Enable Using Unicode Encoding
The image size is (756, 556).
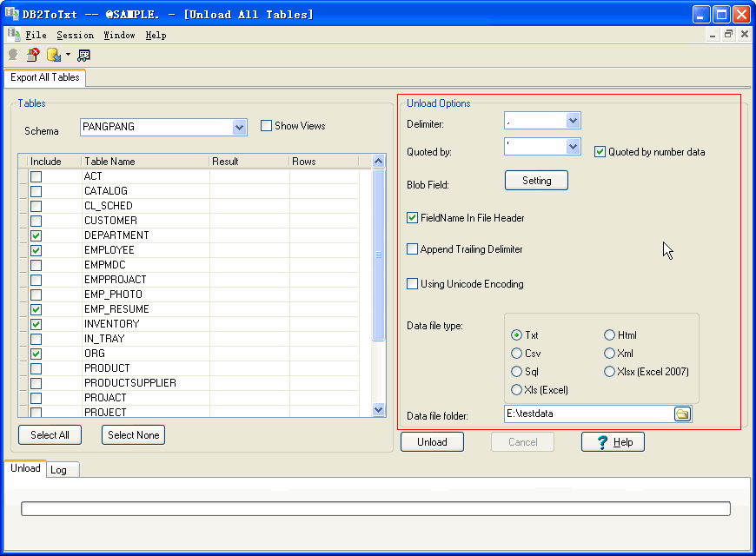coord(412,284)
